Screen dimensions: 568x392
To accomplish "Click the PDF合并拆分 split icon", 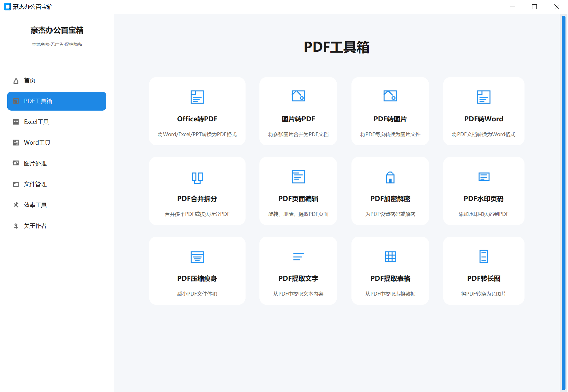I will tap(197, 178).
